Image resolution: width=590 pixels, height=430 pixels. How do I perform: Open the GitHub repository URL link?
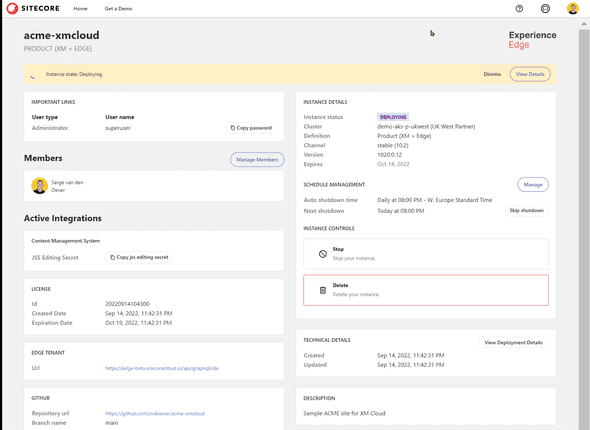point(155,413)
